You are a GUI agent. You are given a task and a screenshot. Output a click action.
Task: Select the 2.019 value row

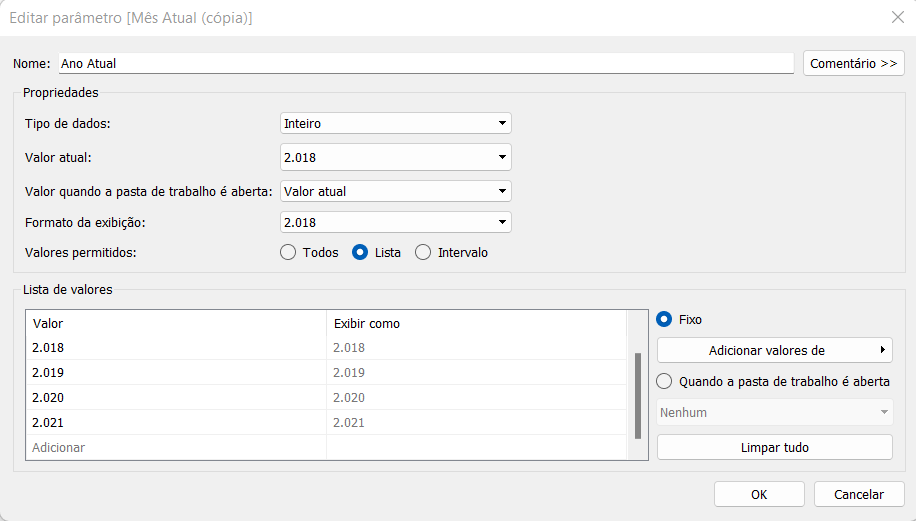click(326, 373)
